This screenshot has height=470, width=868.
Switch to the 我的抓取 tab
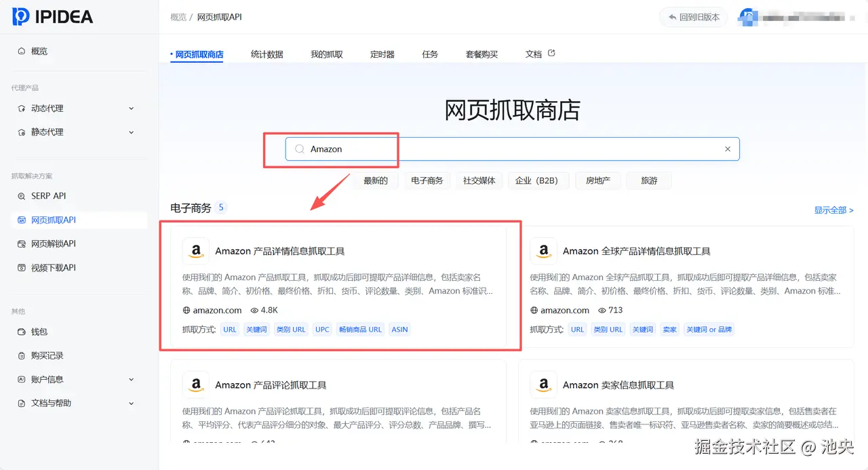point(327,54)
